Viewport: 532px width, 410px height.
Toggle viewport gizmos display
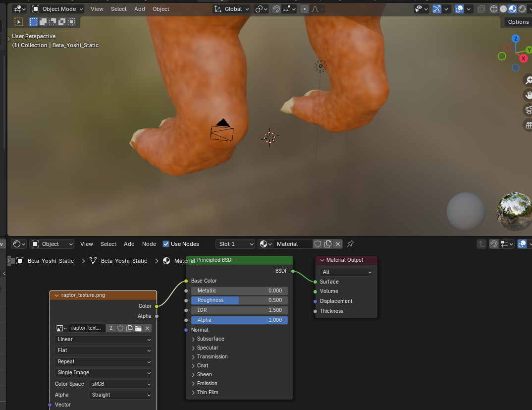point(437,9)
